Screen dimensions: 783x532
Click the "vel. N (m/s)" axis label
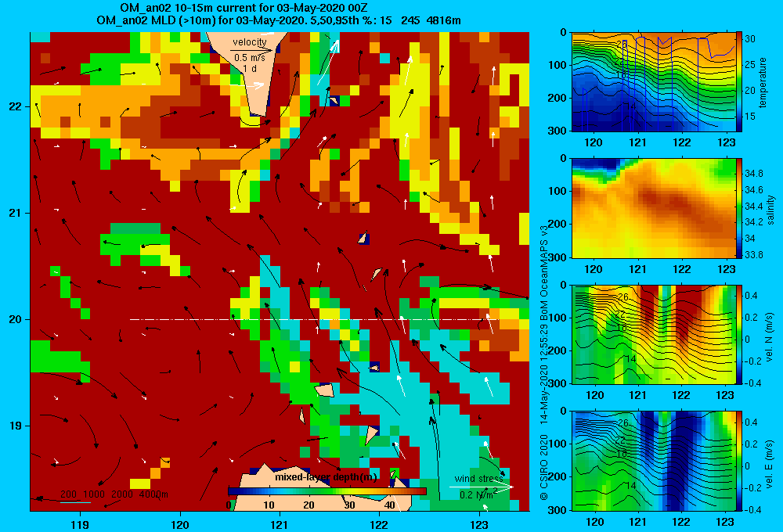click(x=770, y=337)
